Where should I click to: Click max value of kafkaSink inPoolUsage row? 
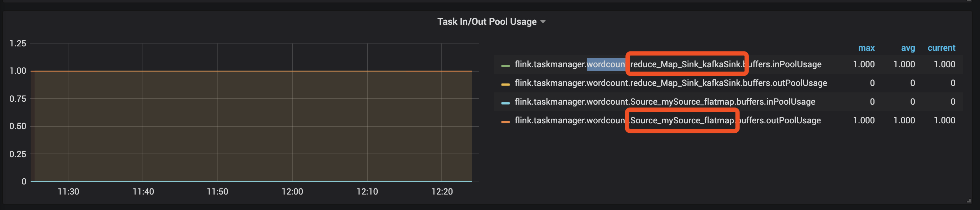864,64
